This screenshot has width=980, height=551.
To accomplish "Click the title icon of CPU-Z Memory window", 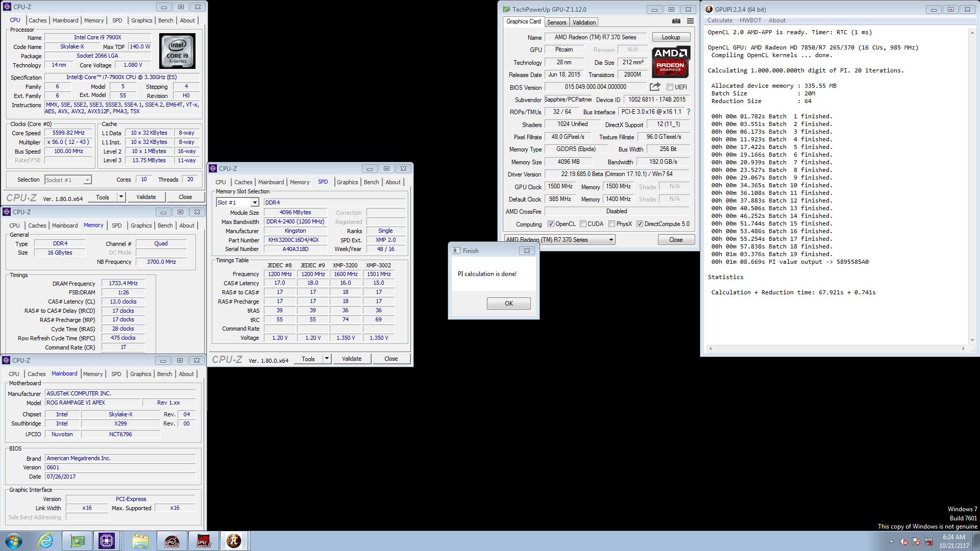I will coord(7,212).
